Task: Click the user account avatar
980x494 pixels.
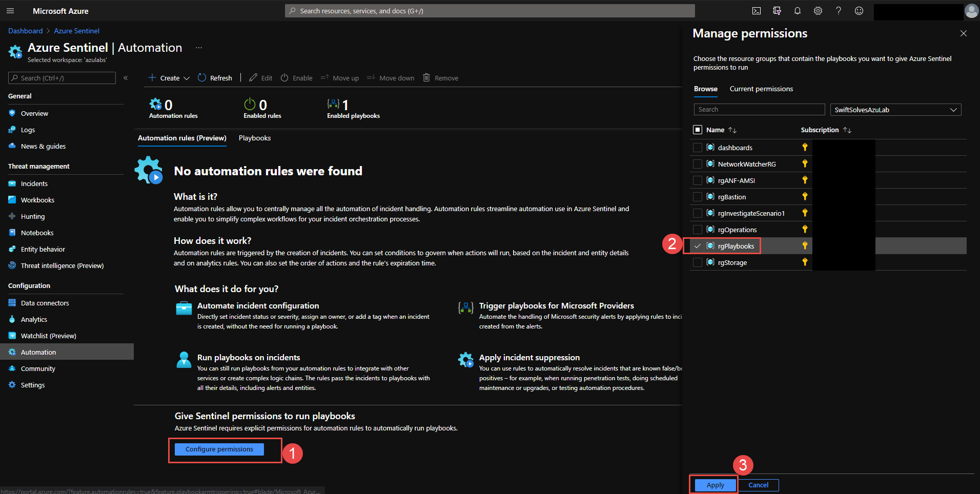Action: click(x=971, y=11)
